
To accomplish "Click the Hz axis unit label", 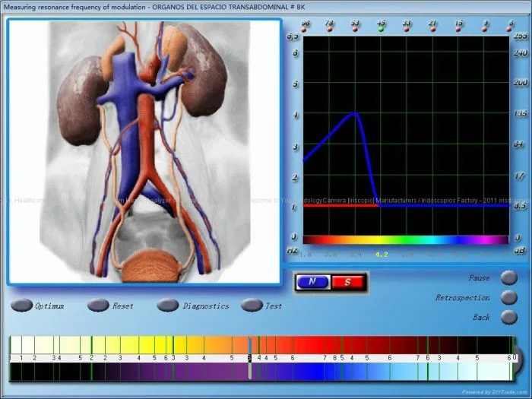I will 293,251.
